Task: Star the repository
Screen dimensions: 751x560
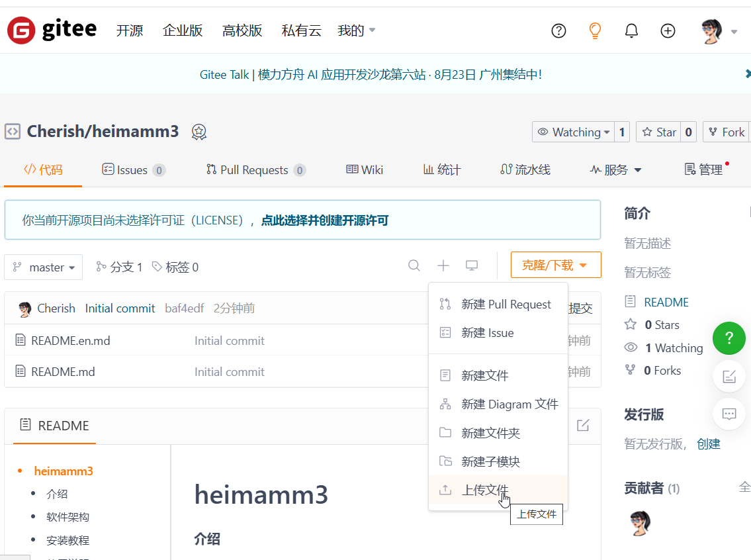Action: tap(659, 132)
